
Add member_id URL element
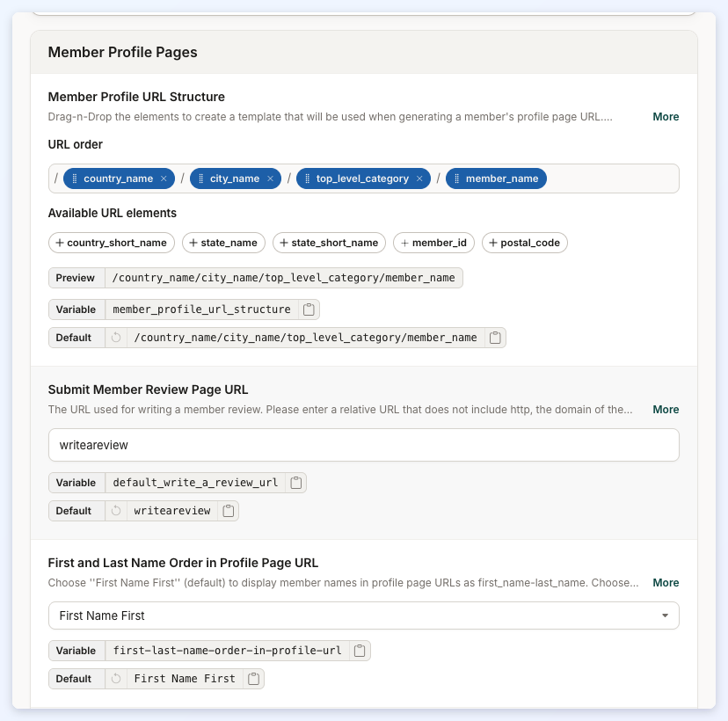[x=433, y=243]
